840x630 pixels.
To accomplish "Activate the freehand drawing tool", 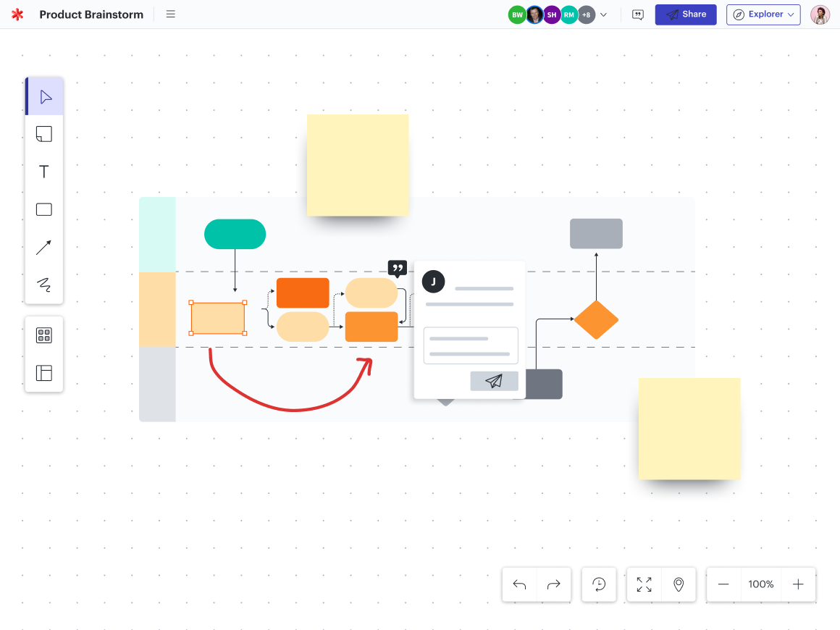I will 44,285.
